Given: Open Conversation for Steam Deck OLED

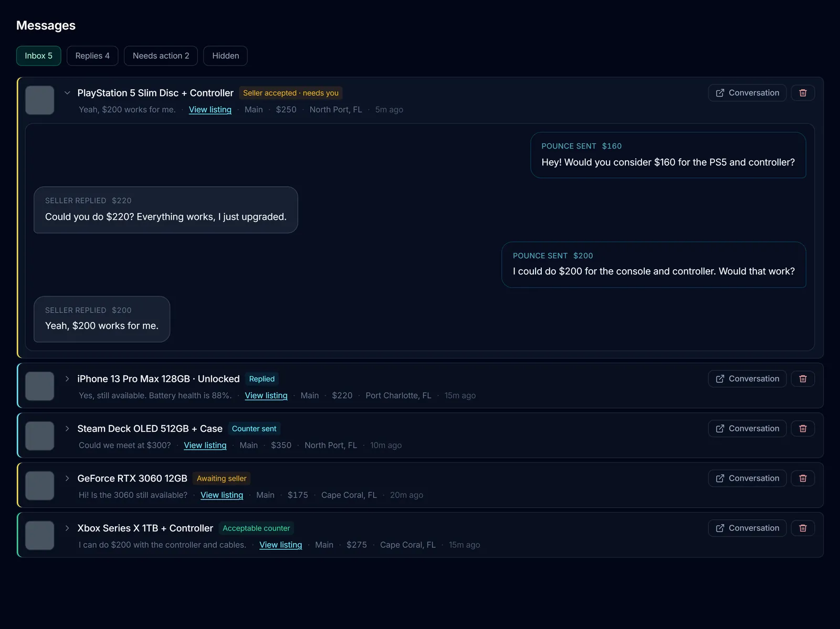Looking at the screenshot, I should pyautogui.click(x=747, y=429).
